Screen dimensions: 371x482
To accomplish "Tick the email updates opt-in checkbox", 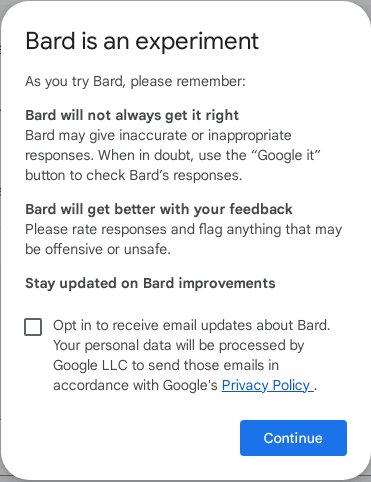I will (33, 327).
